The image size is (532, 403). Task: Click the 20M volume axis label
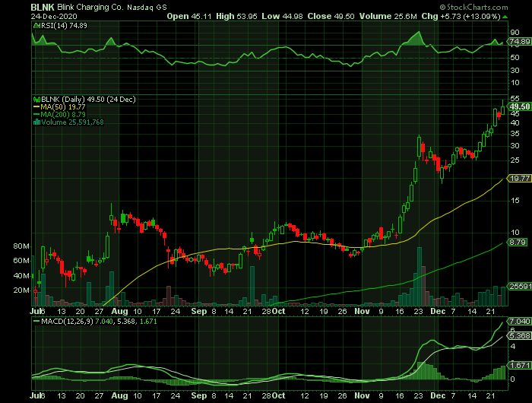coord(21,290)
